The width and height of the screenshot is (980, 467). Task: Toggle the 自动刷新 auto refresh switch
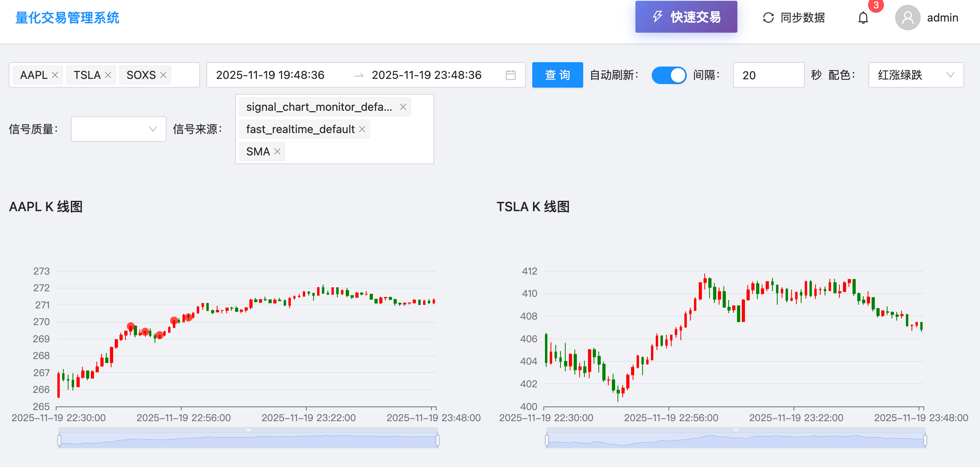coord(669,75)
